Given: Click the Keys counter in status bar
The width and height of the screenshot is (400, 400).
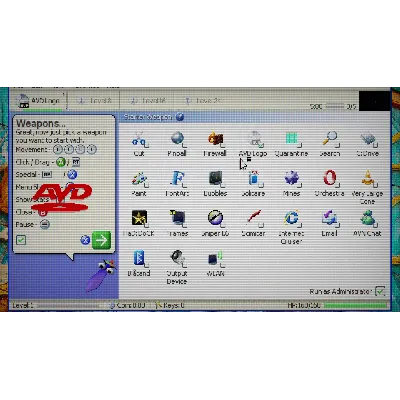Looking at the screenshot, I should pyautogui.click(x=170, y=305).
